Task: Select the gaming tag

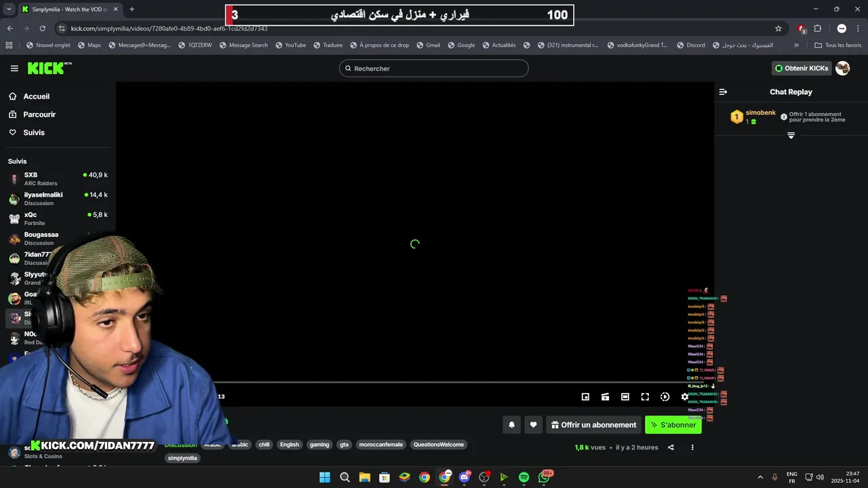Action: (x=319, y=445)
